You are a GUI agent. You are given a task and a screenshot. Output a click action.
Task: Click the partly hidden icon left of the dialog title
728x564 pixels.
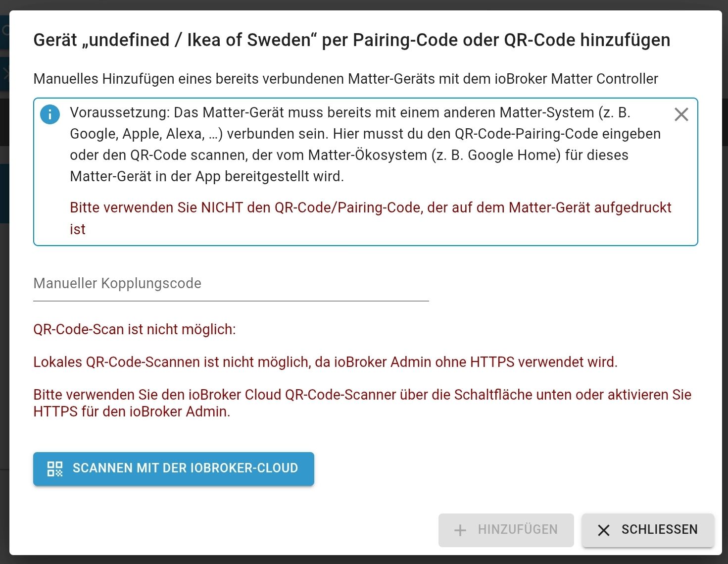click(x=4, y=31)
